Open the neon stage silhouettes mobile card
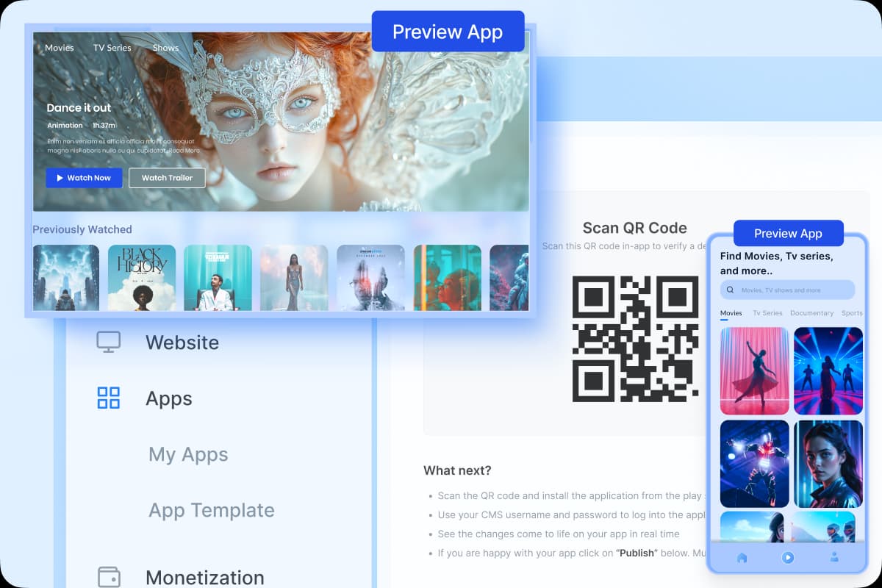 [828, 371]
